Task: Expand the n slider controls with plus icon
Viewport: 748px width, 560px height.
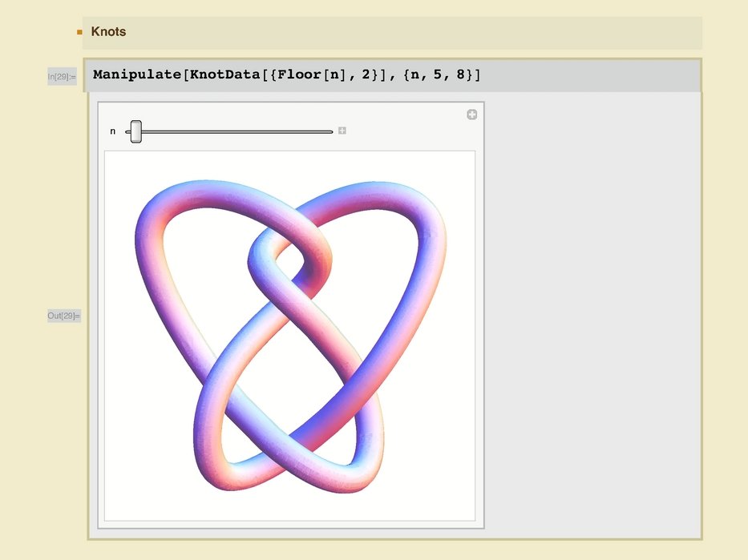Action: click(x=342, y=131)
